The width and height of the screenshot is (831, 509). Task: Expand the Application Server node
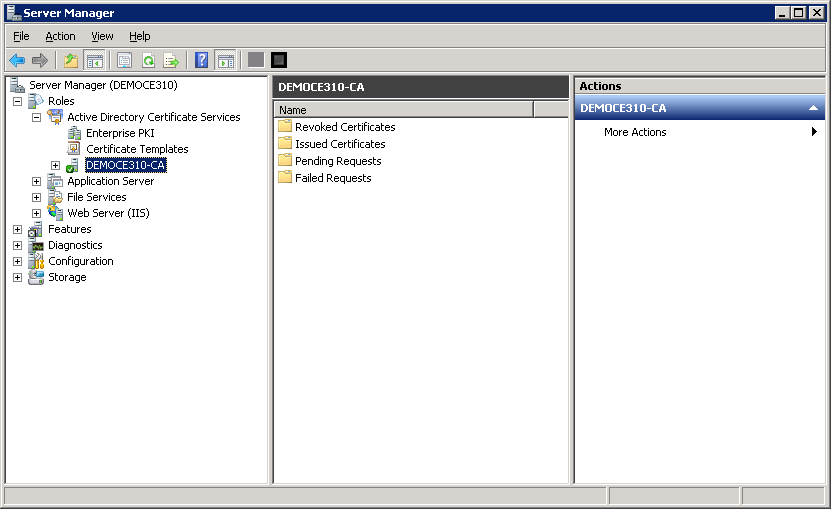click(x=37, y=181)
